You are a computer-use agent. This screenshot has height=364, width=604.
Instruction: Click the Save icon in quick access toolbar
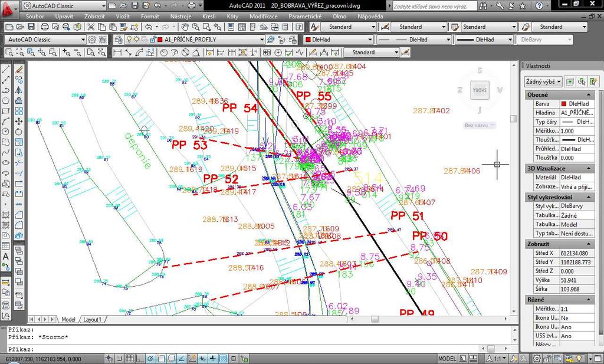coord(134,6)
